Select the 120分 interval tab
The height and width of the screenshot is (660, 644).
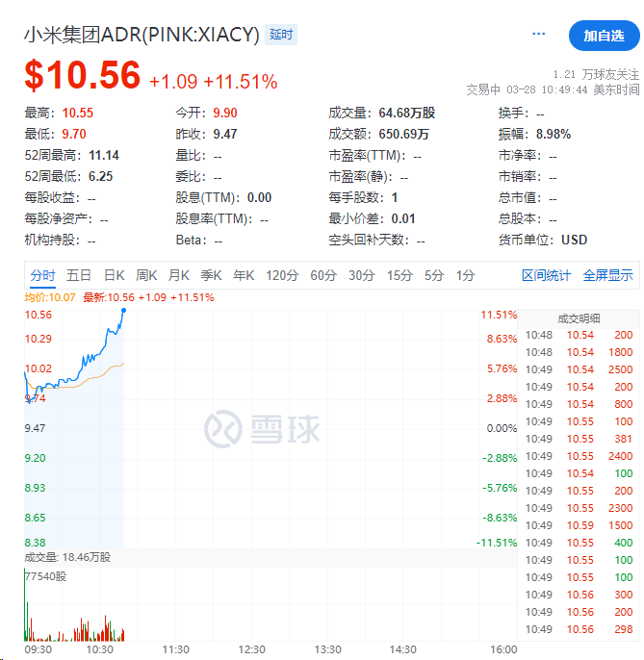(x=282, y=276)
